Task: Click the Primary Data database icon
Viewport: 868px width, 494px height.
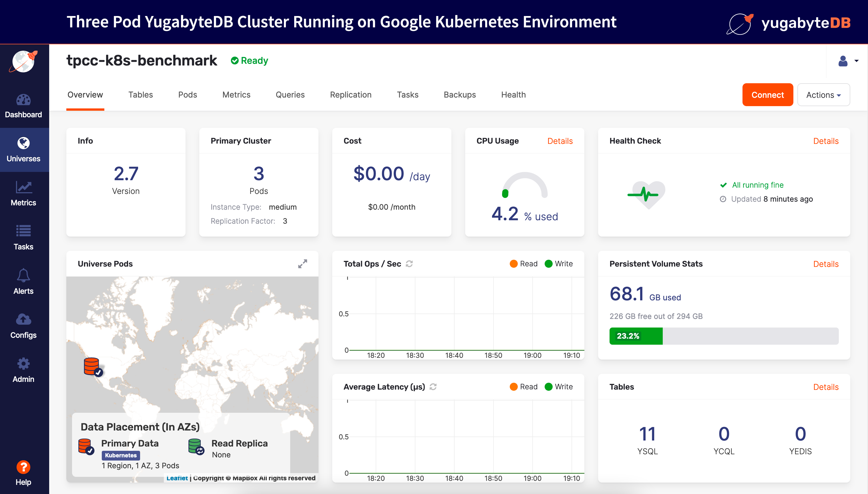Action: [86, 447]
